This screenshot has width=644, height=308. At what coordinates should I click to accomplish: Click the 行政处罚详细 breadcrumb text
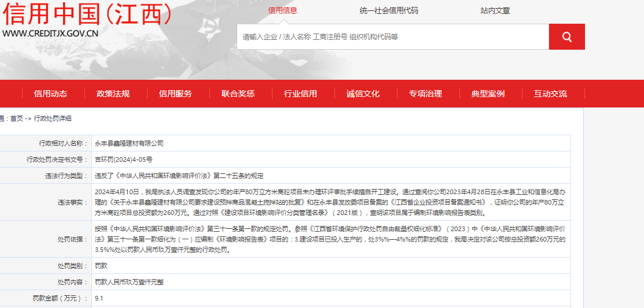tap(53, 118)
